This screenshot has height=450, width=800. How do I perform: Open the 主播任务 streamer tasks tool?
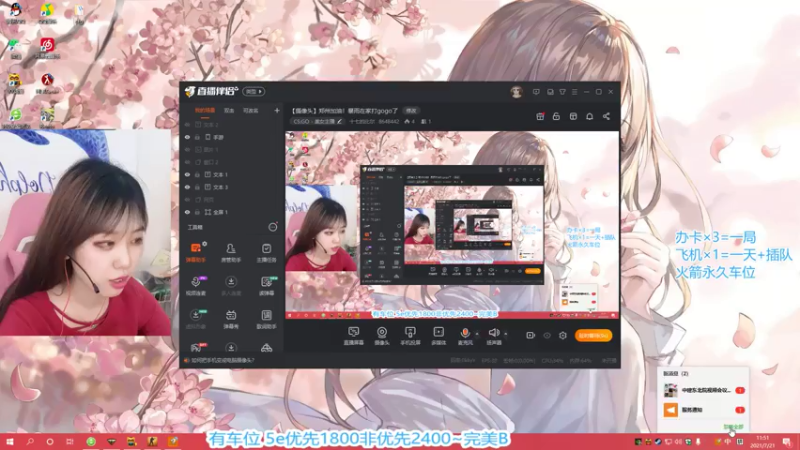266,252
